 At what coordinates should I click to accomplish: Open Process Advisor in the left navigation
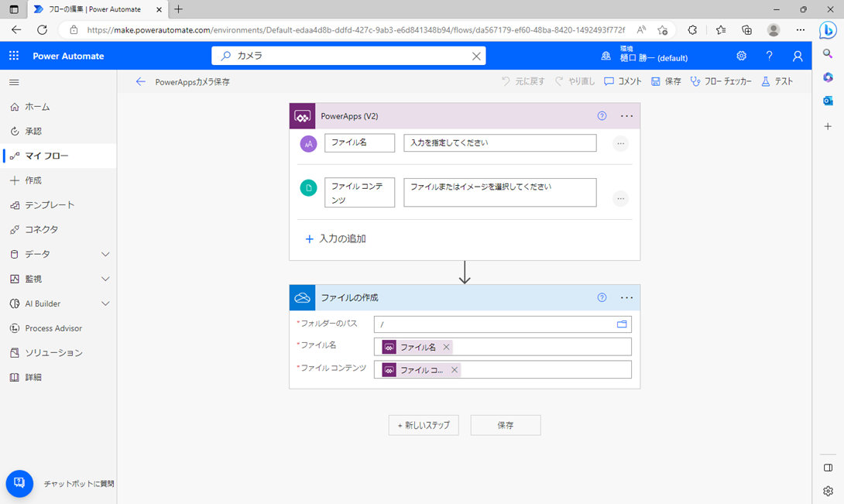(x=58, y=328)
